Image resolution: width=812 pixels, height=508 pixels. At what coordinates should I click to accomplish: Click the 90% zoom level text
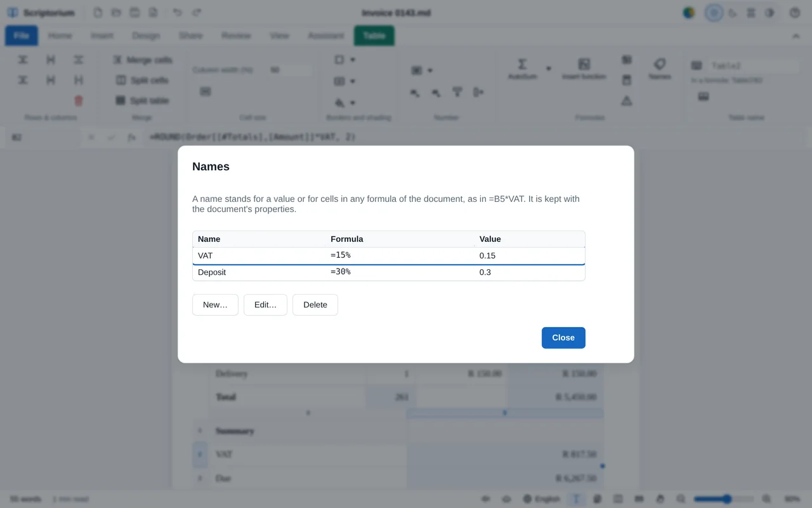[792, 499]
